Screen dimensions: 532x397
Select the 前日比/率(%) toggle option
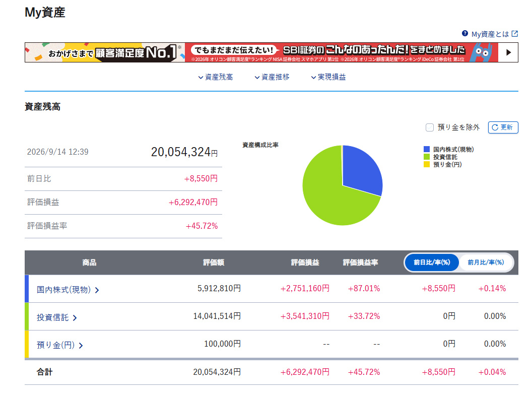pos(432,262)
